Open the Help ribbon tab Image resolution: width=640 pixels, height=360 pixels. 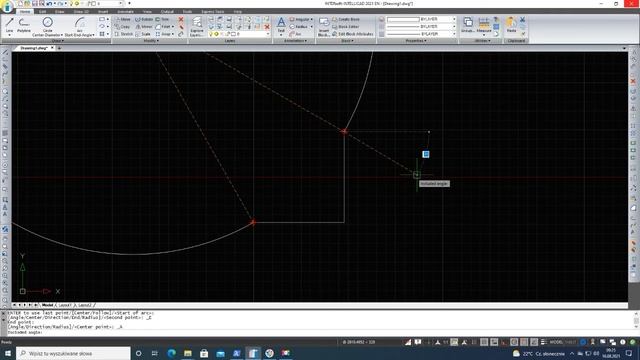tap(238, 11)
